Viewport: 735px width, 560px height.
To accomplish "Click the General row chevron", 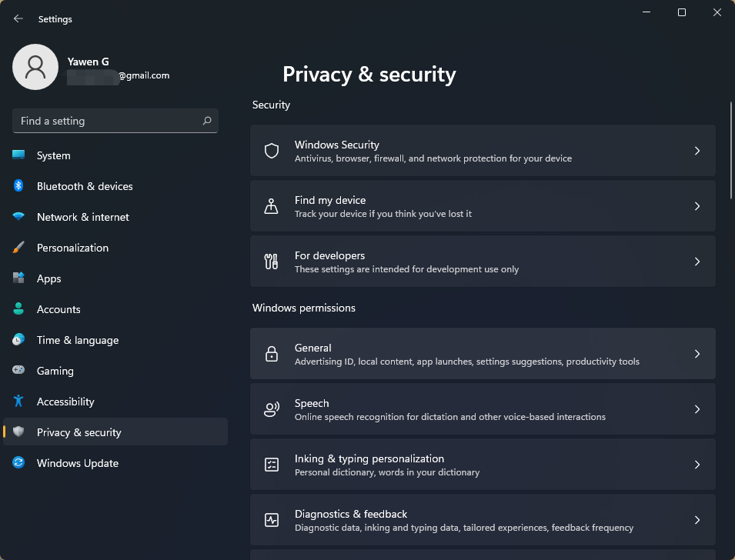I will coord(697,354).
